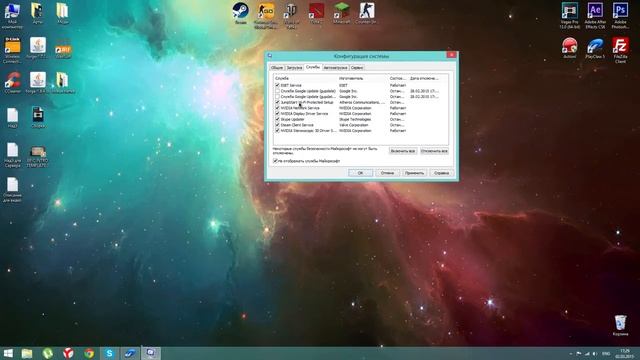Click the Включить все button
Viewport: 640px width, 360px height.
click(402, 151)
